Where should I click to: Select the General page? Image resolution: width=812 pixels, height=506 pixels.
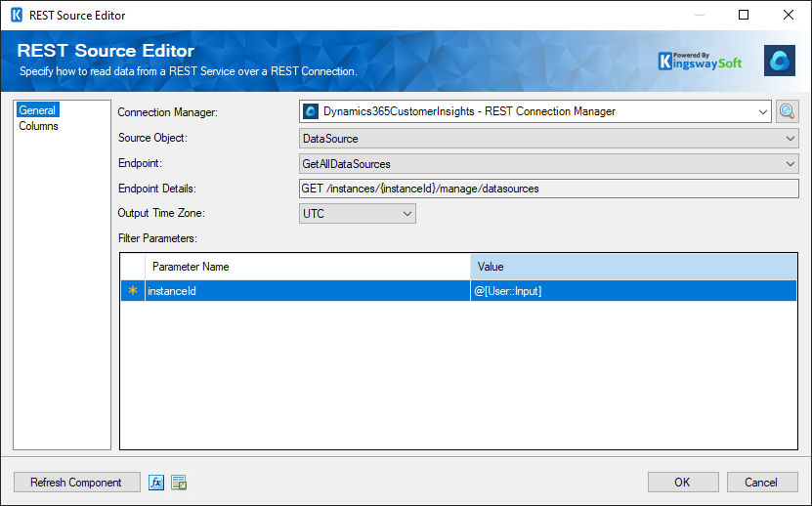pyautogui.click(x=37, y=110)
